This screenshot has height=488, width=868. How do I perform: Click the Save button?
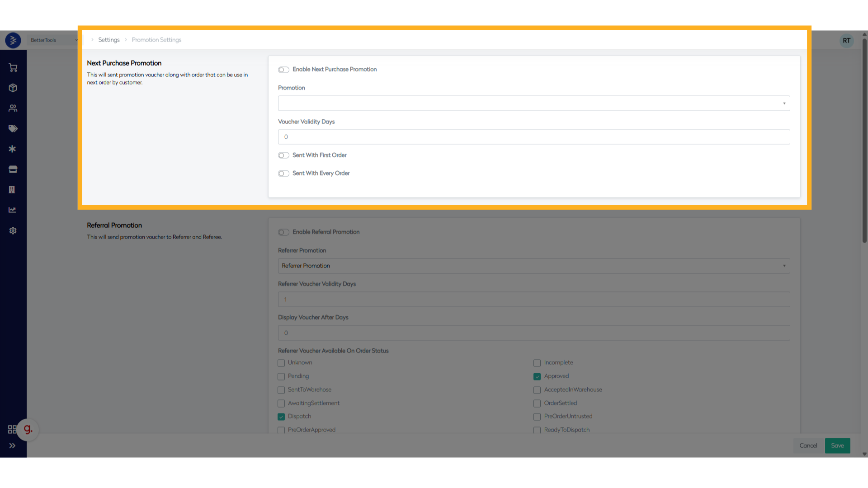837,446
